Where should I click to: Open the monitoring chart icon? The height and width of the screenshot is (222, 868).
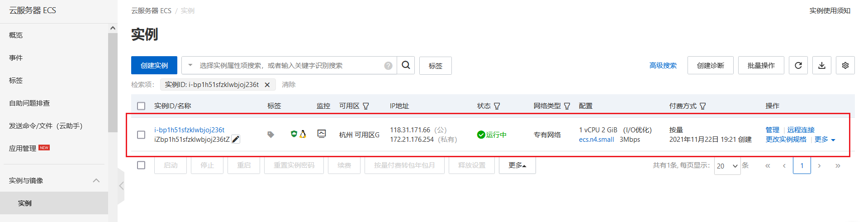(322, 133)
